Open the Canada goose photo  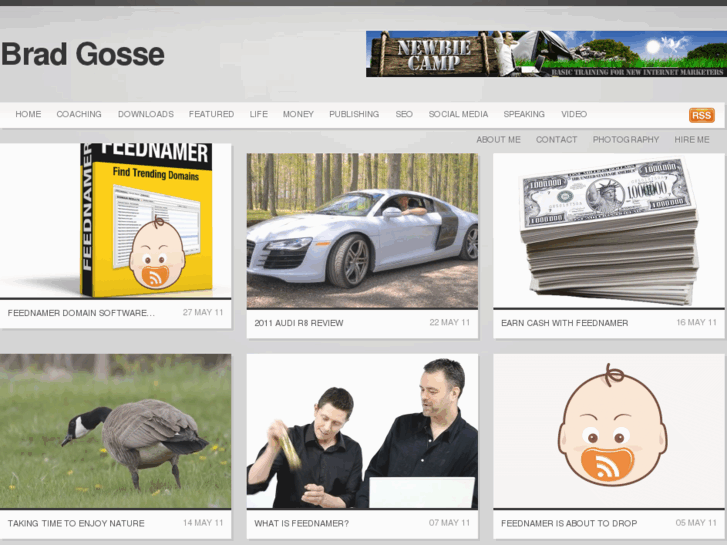click(x=115, y=431)
